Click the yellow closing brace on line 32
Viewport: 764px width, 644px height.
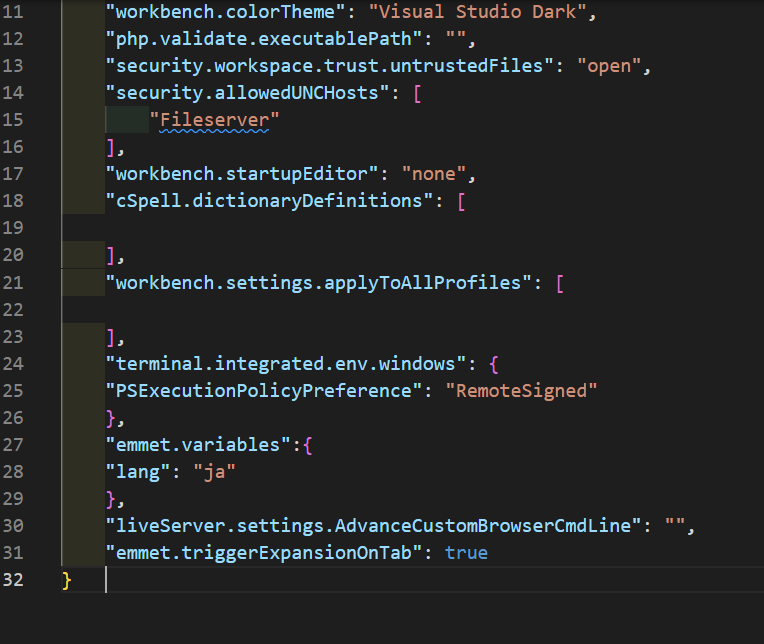(x=67, y=580)
